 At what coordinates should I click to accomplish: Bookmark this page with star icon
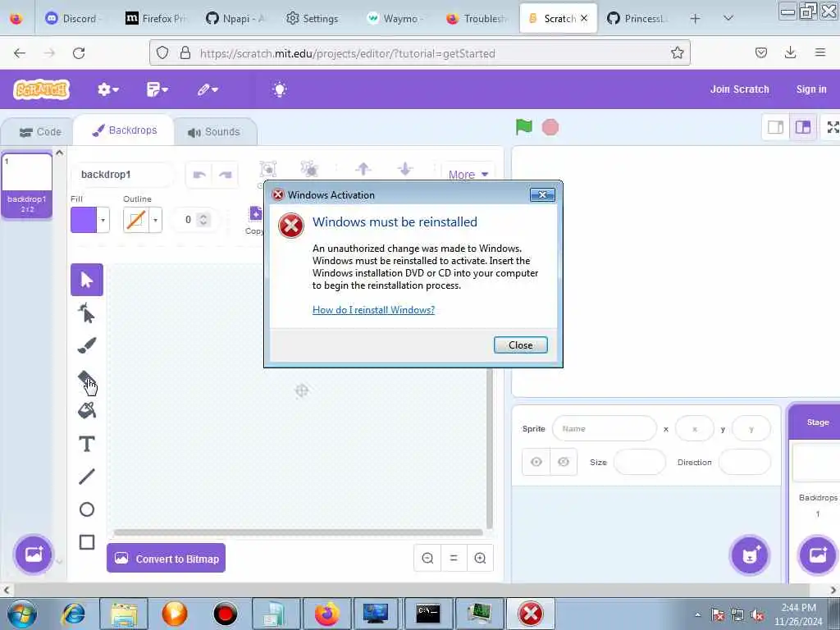(x=677, y=53)
